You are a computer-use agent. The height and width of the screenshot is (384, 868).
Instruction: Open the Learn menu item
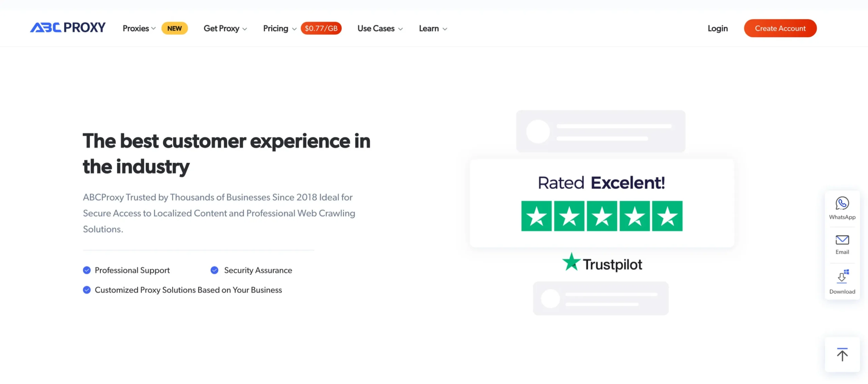(432, 28)
